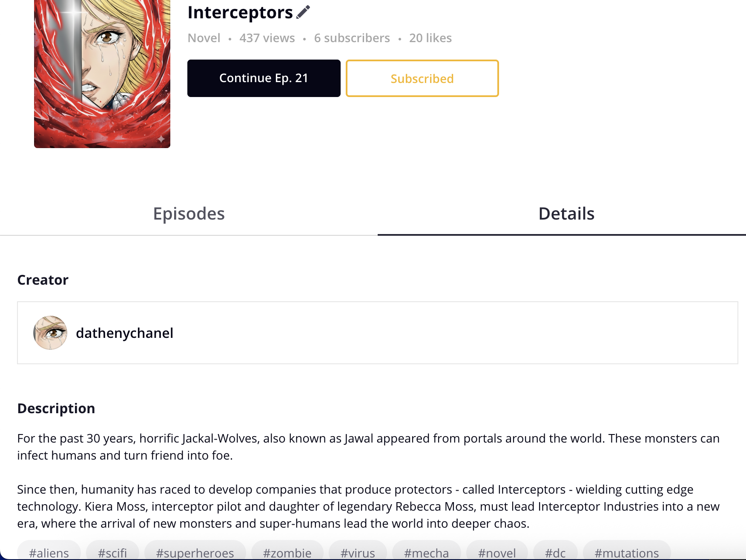Image resolution: width=746 pixels, height=560 pixels.
Task: Click the 6 subscribers count
Action: (x=352, y=38)
